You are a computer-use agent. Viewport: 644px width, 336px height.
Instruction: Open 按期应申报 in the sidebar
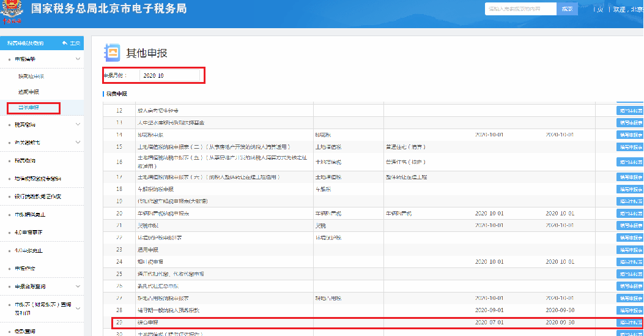point(31,77)
